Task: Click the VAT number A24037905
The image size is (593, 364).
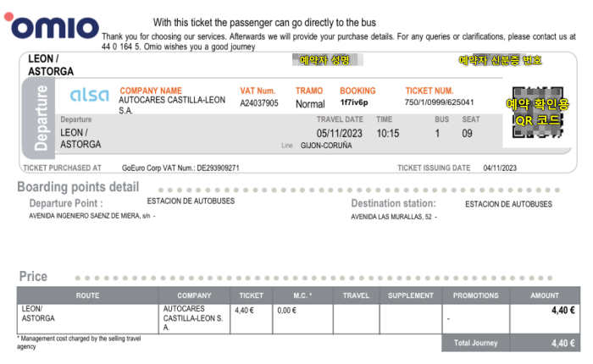Action: tap(259, 103)
